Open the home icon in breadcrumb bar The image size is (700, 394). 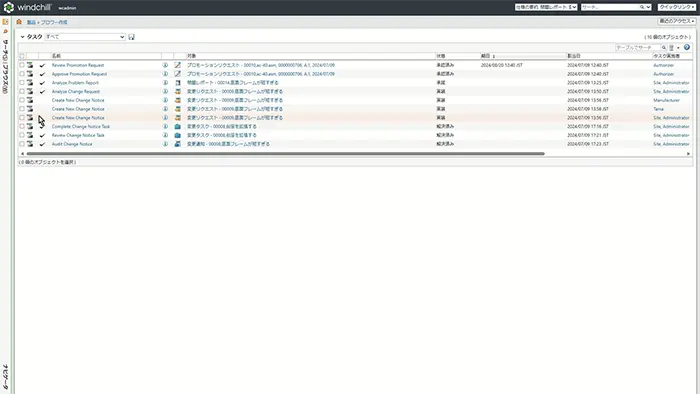19,21
